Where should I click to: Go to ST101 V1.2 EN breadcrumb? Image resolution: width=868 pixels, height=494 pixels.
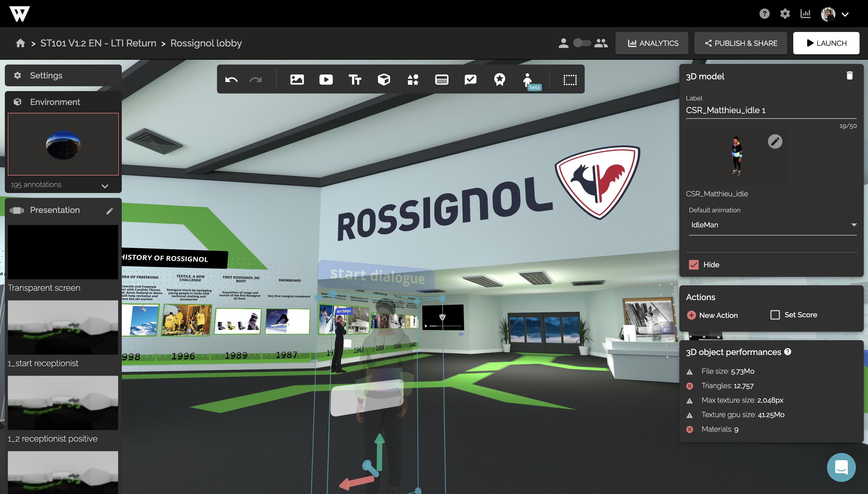[x=98, y=43]
